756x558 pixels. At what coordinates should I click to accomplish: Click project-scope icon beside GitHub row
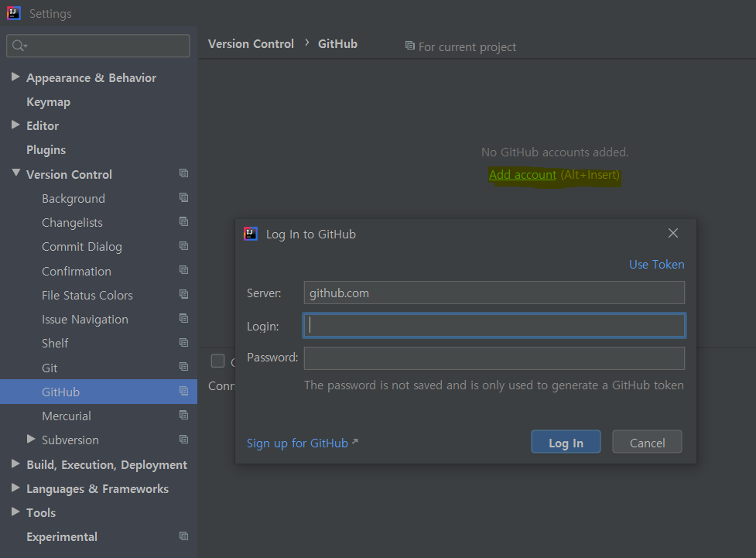tap(183, 391)
